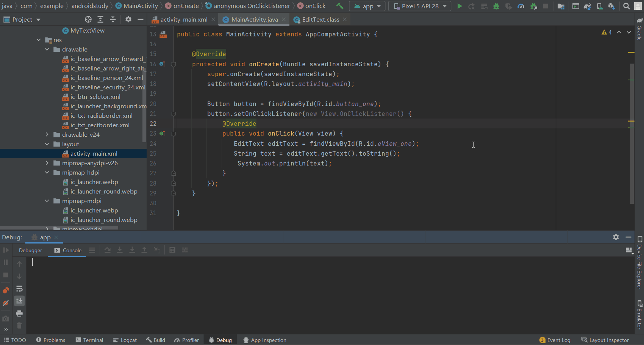Start debugging with the green bug icon
This screenshot has height=345, width=644.
point(496,6)
